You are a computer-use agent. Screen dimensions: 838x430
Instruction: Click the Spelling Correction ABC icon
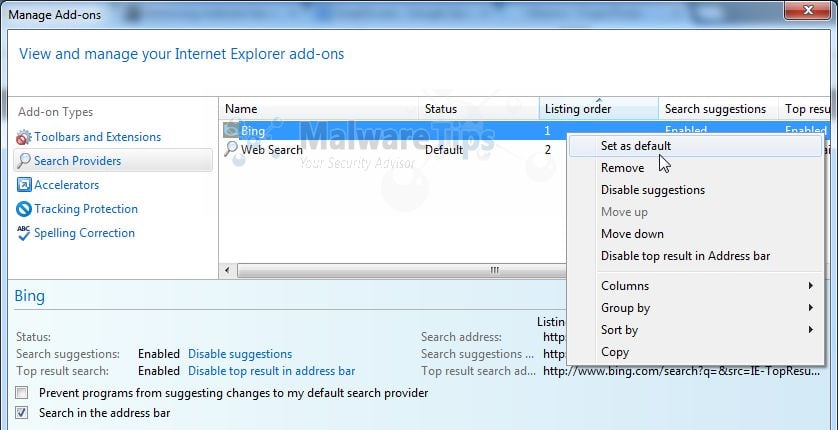coord(24,233)
